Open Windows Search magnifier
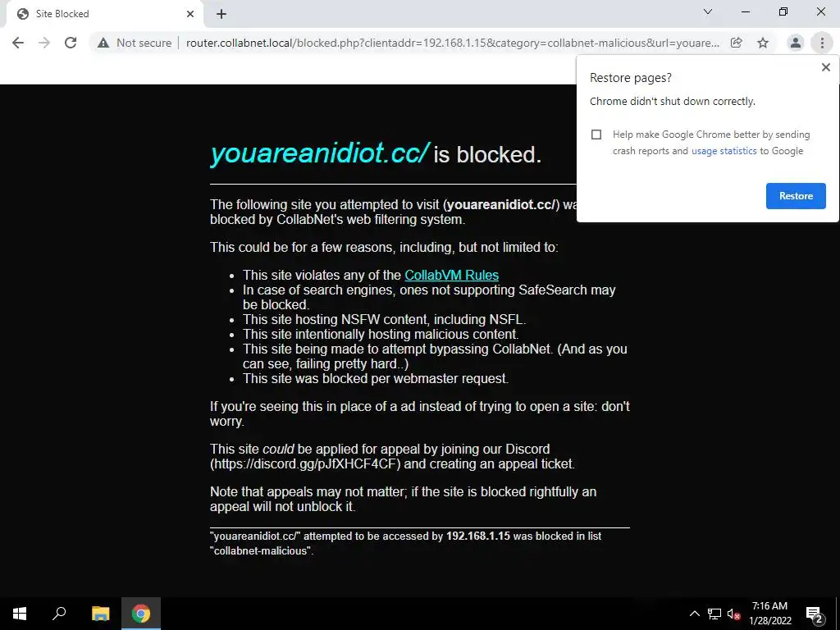Viewport: 840px width, 630px height. tap(59, 614)
